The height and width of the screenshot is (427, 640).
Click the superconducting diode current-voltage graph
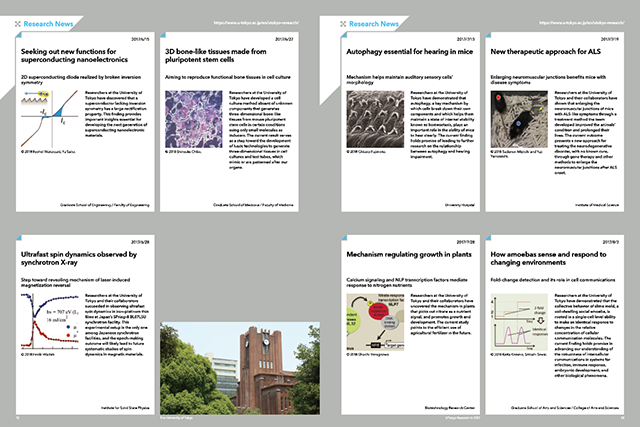[49, 119]
